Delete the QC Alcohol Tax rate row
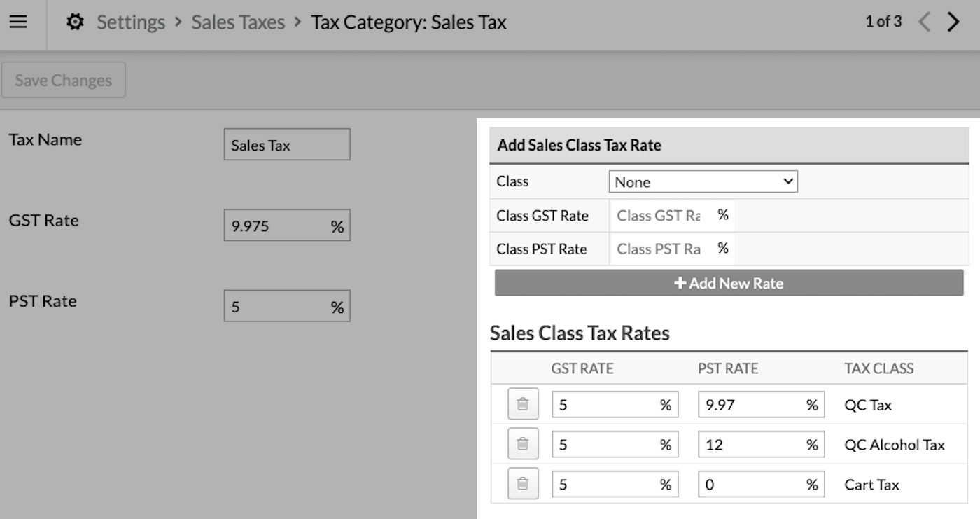 (x=523, y=444)
